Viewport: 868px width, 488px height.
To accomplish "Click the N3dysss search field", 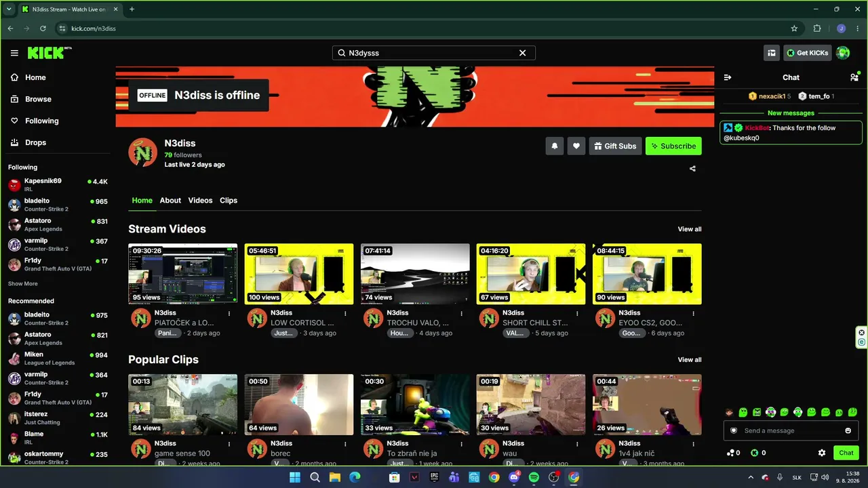I will tap(434, 53).
